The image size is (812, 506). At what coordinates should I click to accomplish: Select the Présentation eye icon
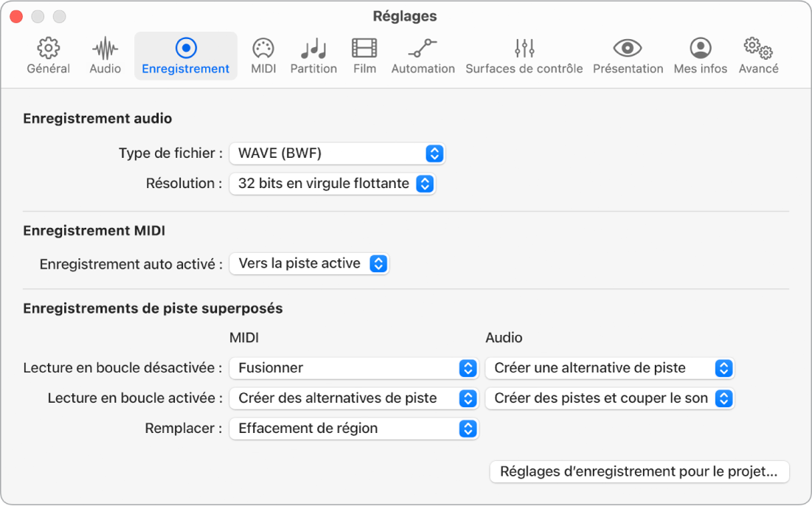coord(628,49)
